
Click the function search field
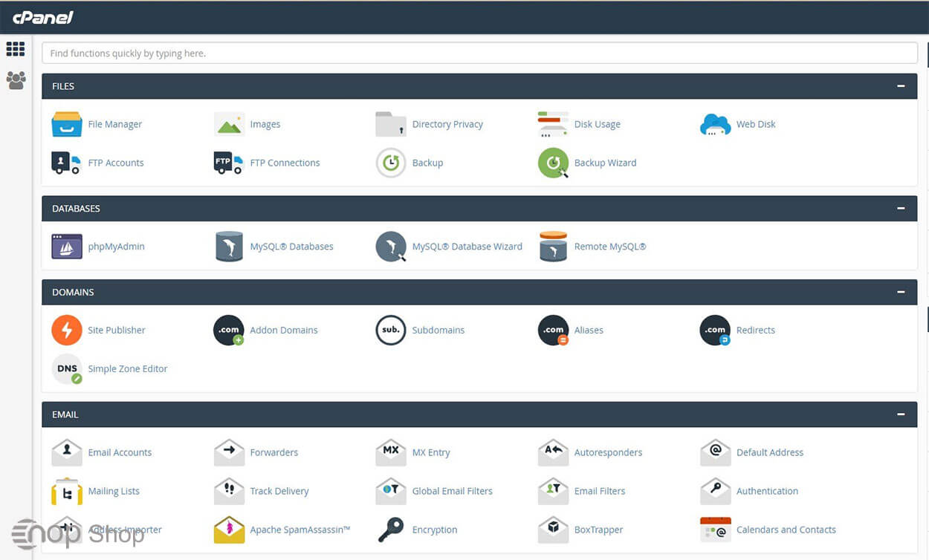(x=479, y=53)
